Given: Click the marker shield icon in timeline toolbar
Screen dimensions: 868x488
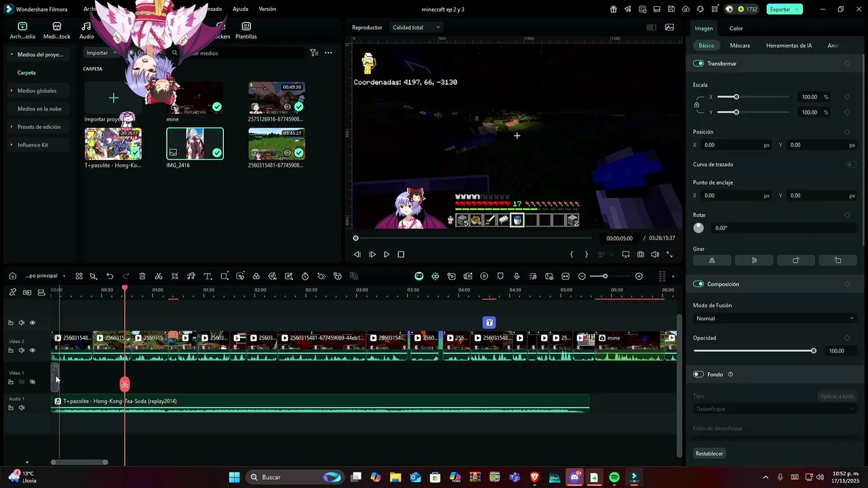Looking at the screenshot, I should pyautogui.click(x=500, y=277).
